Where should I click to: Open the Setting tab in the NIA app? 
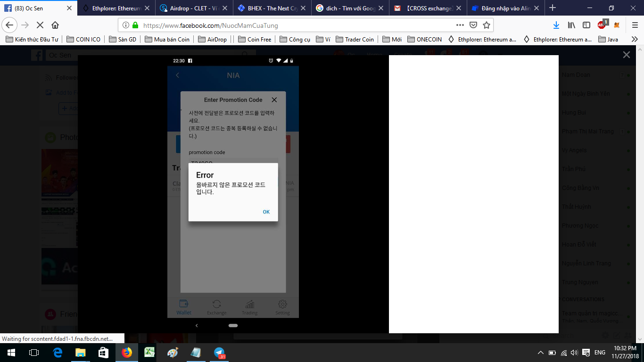(x=283, y=307)
